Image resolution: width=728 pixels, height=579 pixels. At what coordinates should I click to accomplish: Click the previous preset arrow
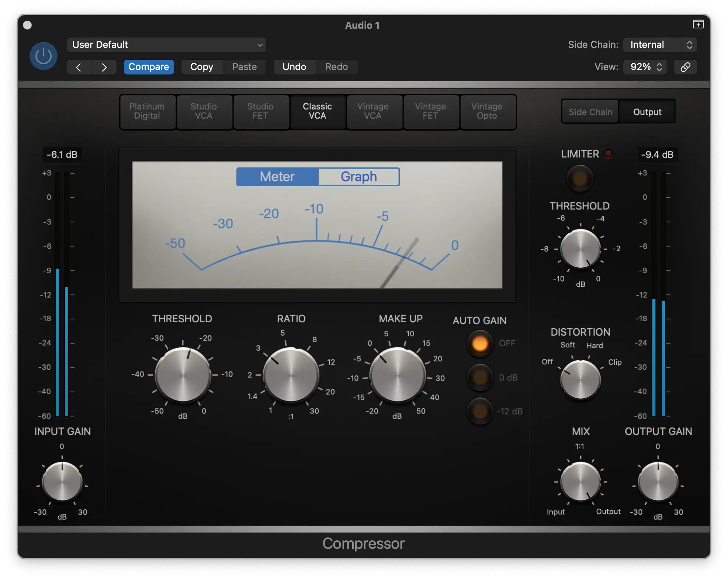tap(79, 67)
